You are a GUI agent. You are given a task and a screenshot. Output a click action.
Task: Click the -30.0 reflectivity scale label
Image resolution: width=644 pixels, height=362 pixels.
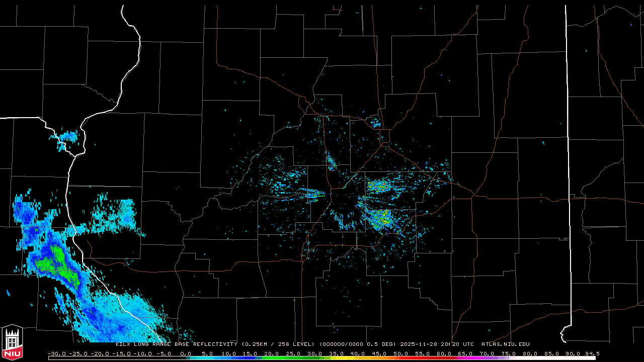pos(56,354)
